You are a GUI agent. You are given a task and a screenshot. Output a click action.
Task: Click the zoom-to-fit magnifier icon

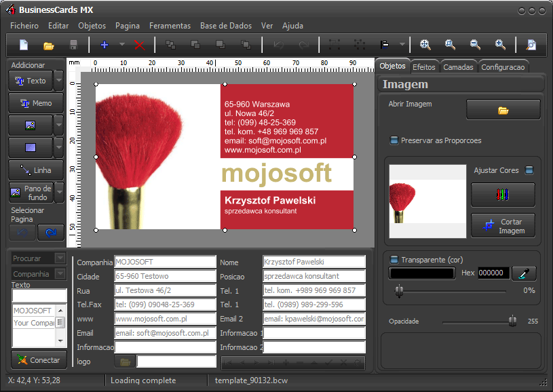point(425,45)
